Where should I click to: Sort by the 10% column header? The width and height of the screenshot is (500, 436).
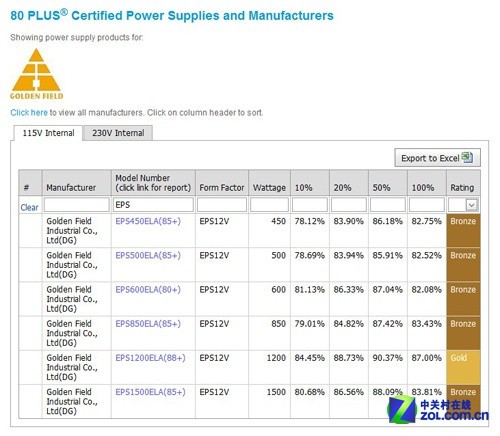click(x=310, y=183)
